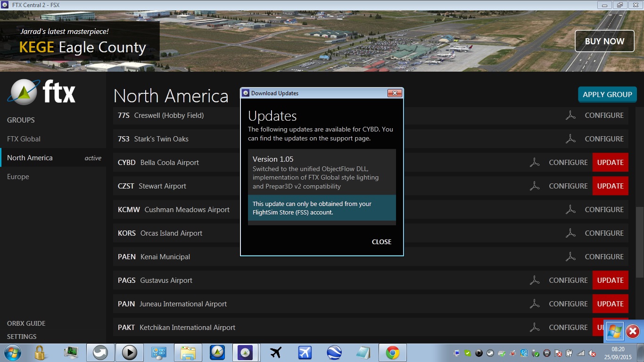Open the black airplane app on the taskbar
Screen dimensions: 644x362
pos(276,353)
